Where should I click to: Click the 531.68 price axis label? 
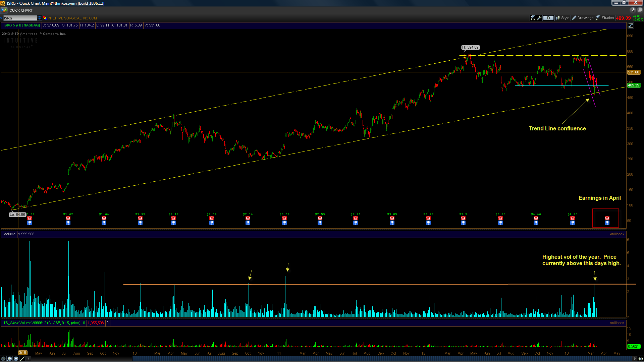(x=634, y=72)
